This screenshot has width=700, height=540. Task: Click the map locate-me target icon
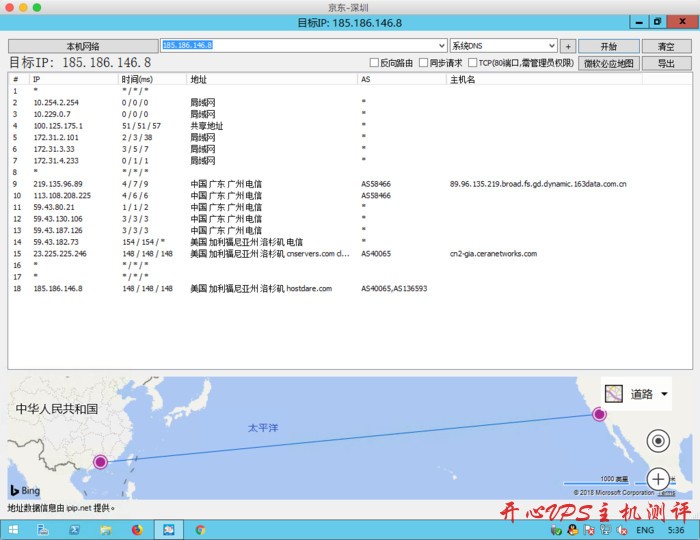(x=658, y=440)
